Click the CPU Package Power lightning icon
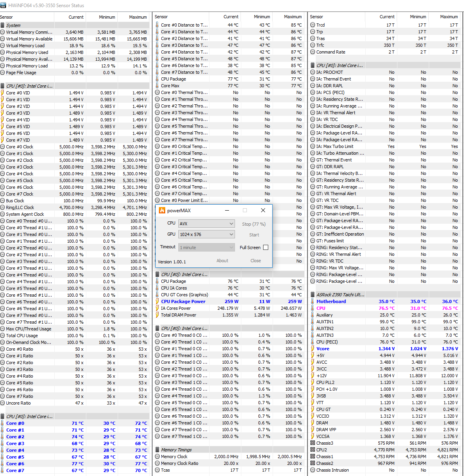464x476 pixels. [x=158, y=301]
